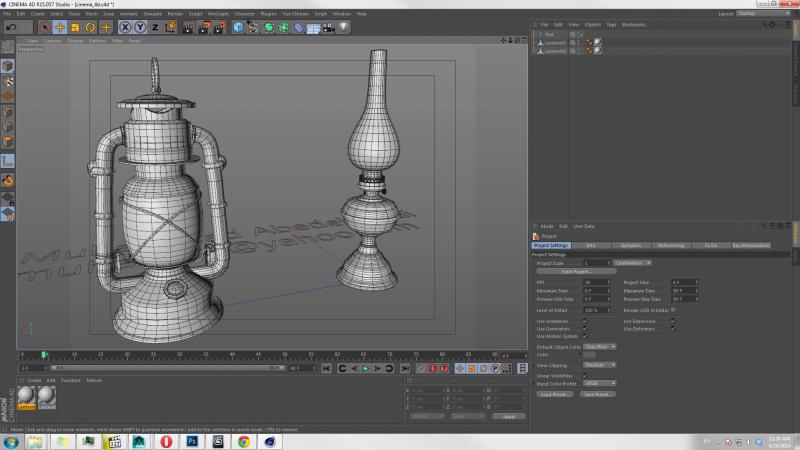Select the Rotate tool icon
Viewport: 800px width, 450px height.
point(90,27)
